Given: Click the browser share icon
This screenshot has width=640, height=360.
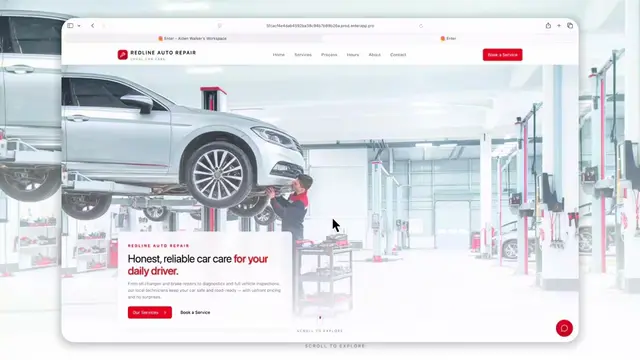Looking at the screenshot, I should [x=548, y=26].
